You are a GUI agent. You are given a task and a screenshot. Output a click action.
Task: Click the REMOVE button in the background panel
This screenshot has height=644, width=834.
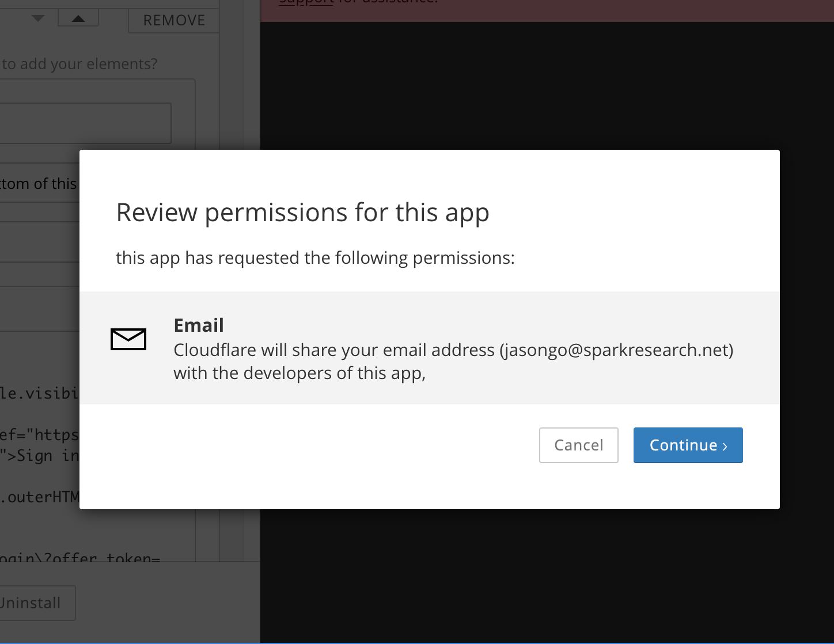174,20
